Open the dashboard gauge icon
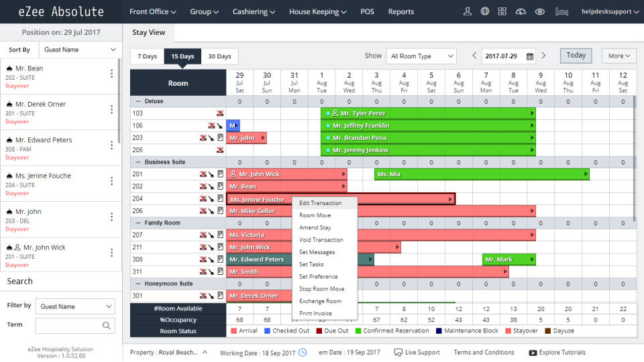 coord(521,11)
